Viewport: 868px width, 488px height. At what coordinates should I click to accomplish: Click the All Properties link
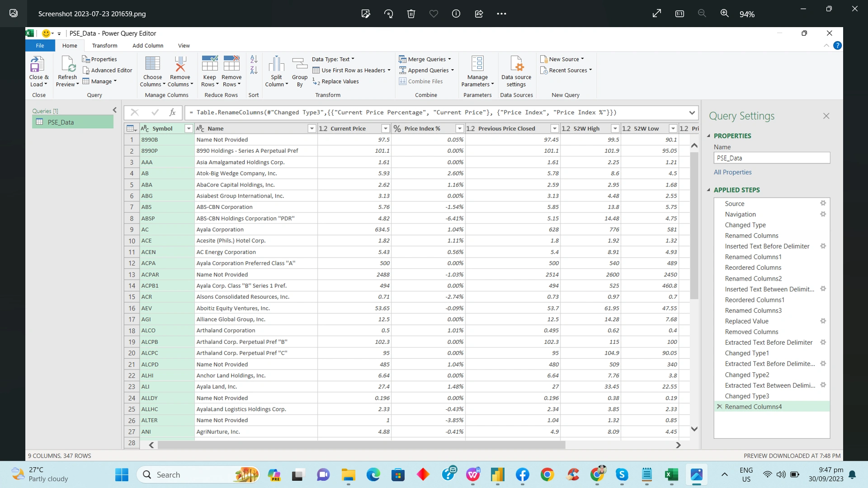coord(732,172)
